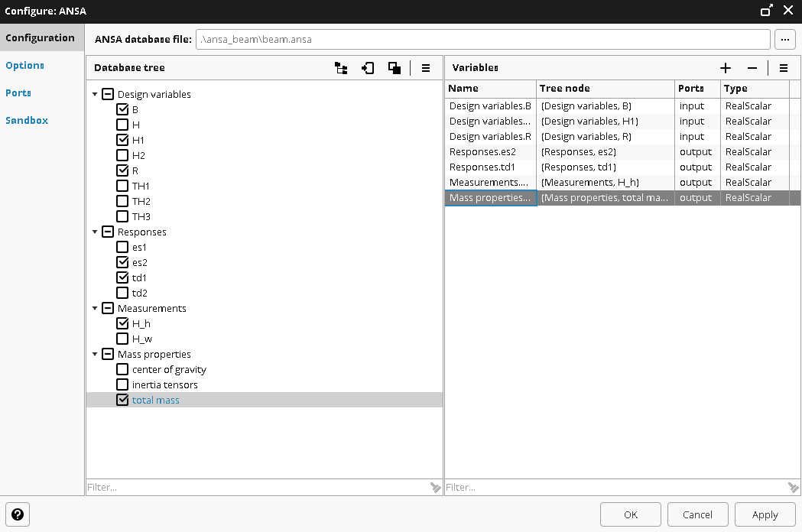Toggle the Design variables group checkbox
Image resolution: width=802 pixels, height=532 pixels.
coord(107,94)
